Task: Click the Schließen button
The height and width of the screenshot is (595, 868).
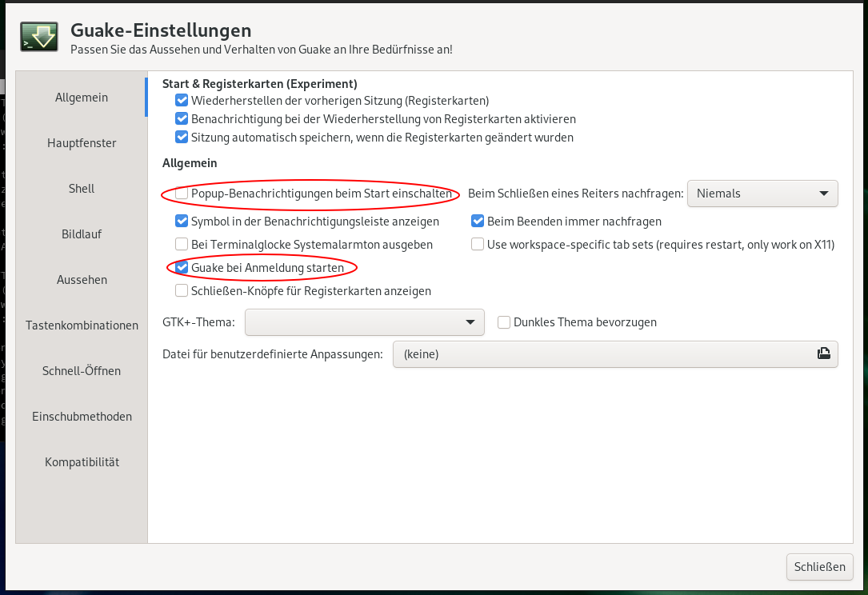Action: pos(819,567)
